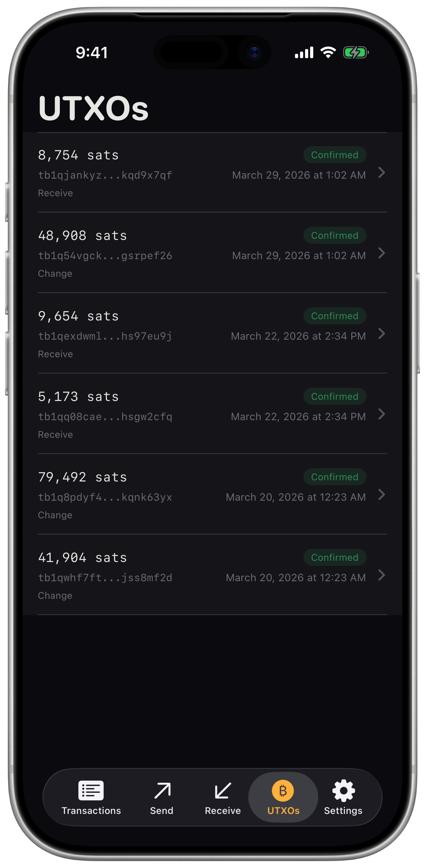Expand the 8,754 sats UTXO chevron
This screenshot has height=868, width=425.
click(382, 173)
